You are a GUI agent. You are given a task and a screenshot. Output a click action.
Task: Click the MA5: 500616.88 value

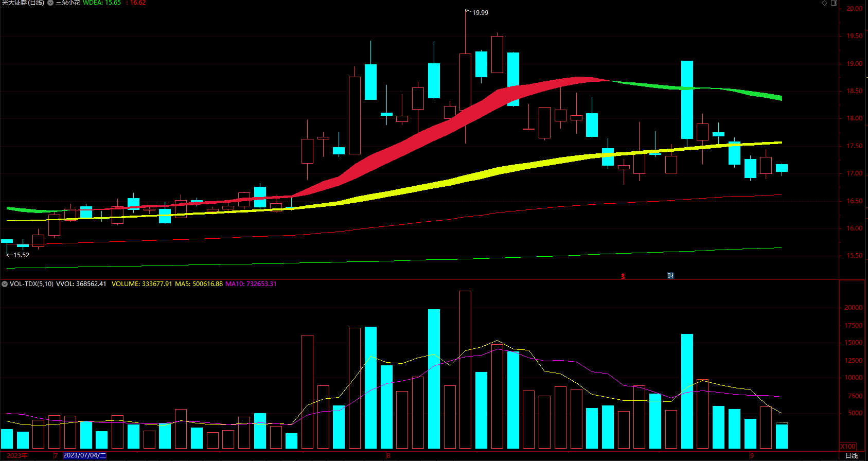coord(199,284)
